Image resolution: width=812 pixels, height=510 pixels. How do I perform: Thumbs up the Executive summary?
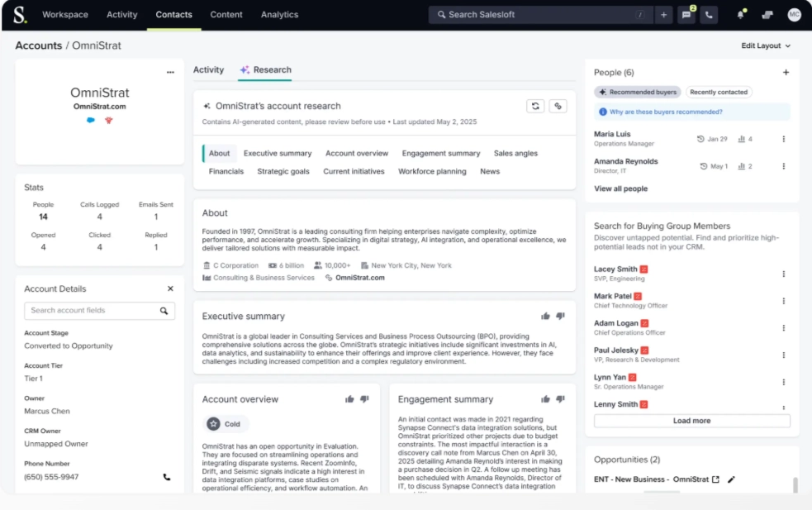click(x=545, y=316)
